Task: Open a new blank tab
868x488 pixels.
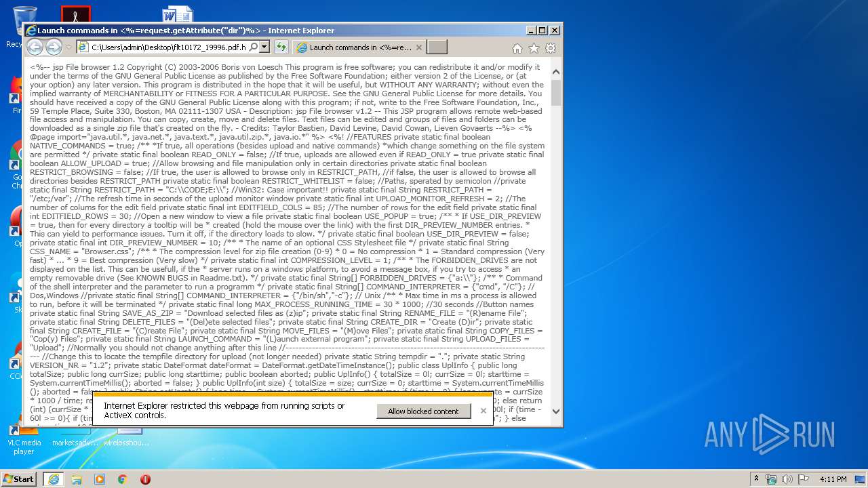Action: [437, 47]
